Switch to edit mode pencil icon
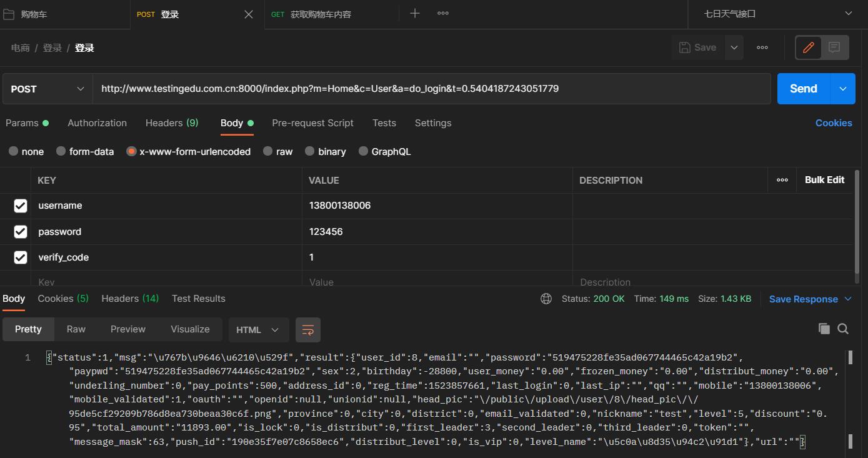 [809, 47]
